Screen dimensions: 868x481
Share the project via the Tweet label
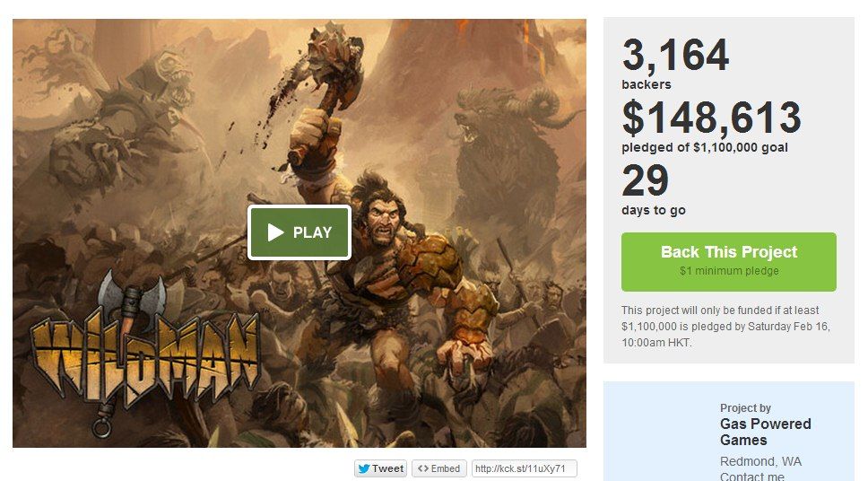coord(387,468)
